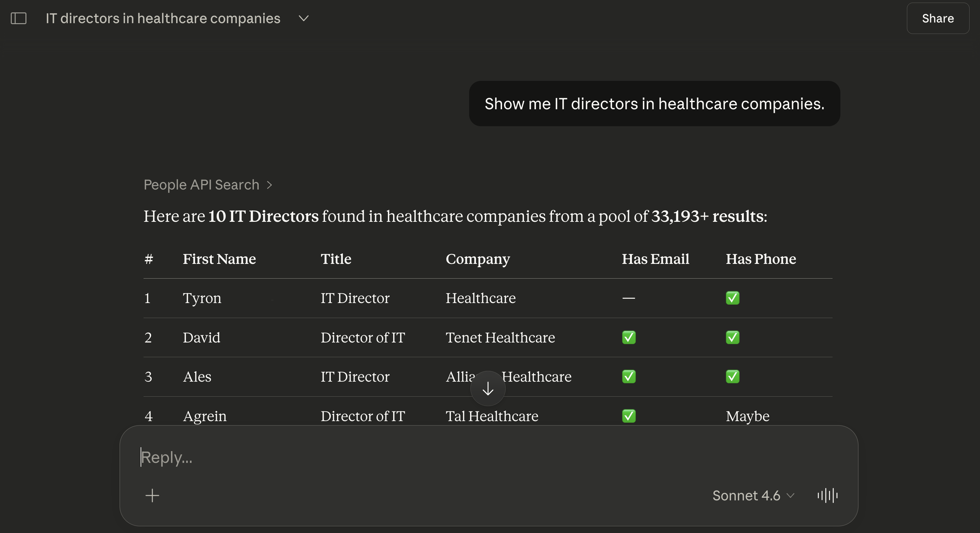Open the conversation title dropdown chevron
This screenshot has width=980, height=533.
point(303,18)
